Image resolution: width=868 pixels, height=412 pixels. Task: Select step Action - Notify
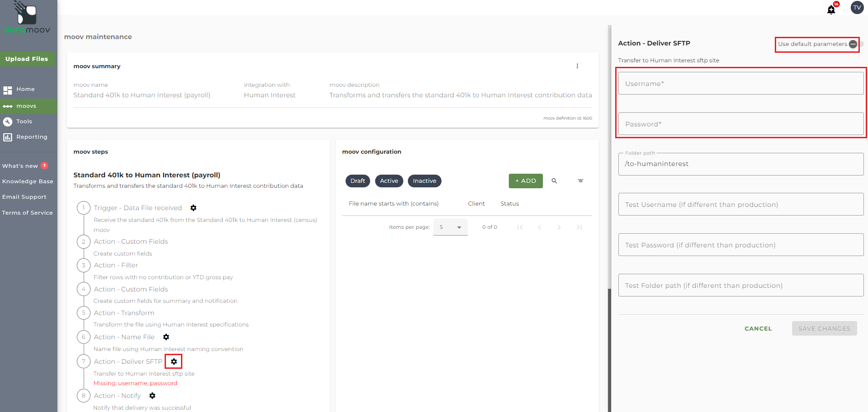click(117, 396)
